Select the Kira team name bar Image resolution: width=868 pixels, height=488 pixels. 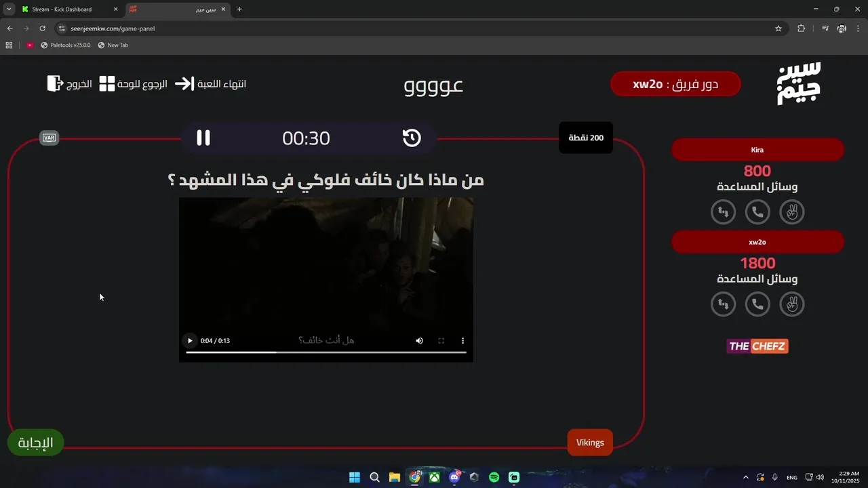click(x=757, y=150)
